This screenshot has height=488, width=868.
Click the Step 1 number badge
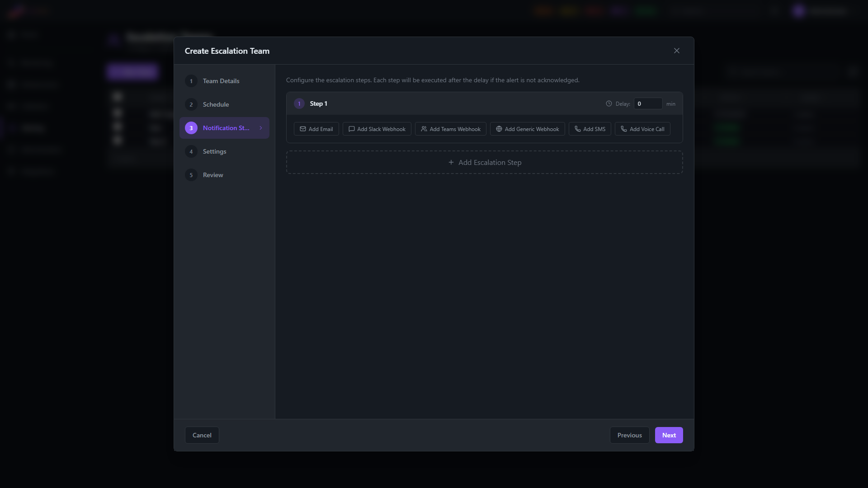tap(299, 103)
